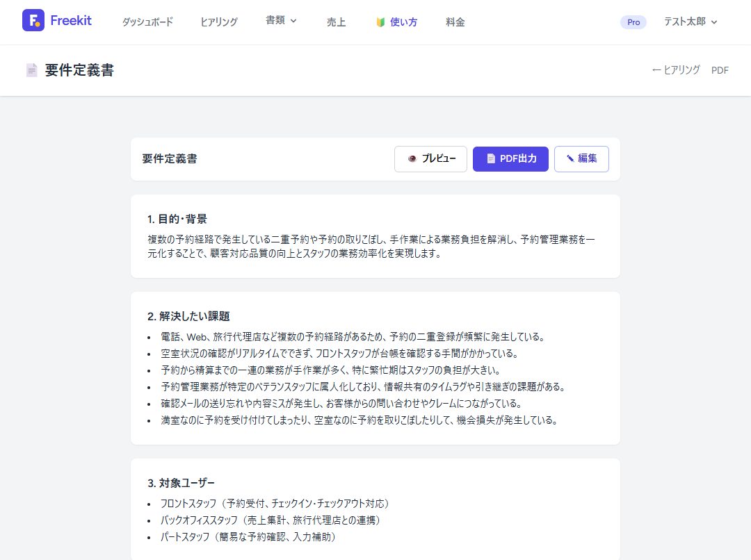Click the pencil icon in 編集 button

(570, 159)
